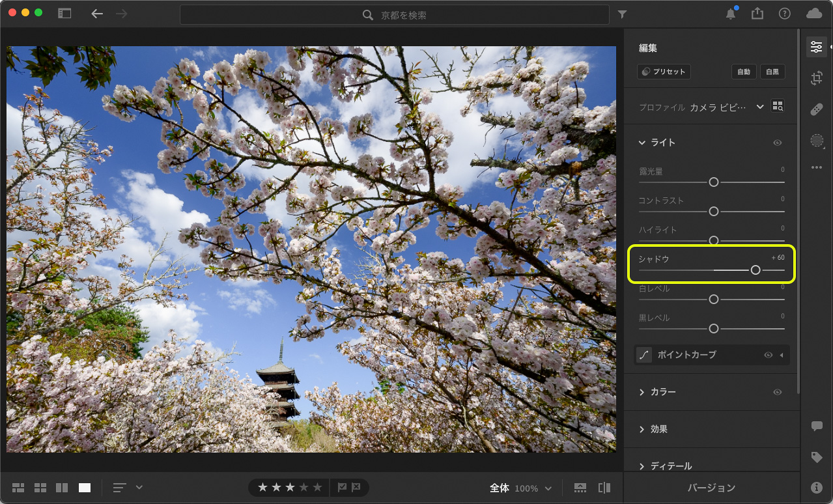Click the プリセット presets button
The height and width of the screenshot is (504, 833).
pos(664,72)
